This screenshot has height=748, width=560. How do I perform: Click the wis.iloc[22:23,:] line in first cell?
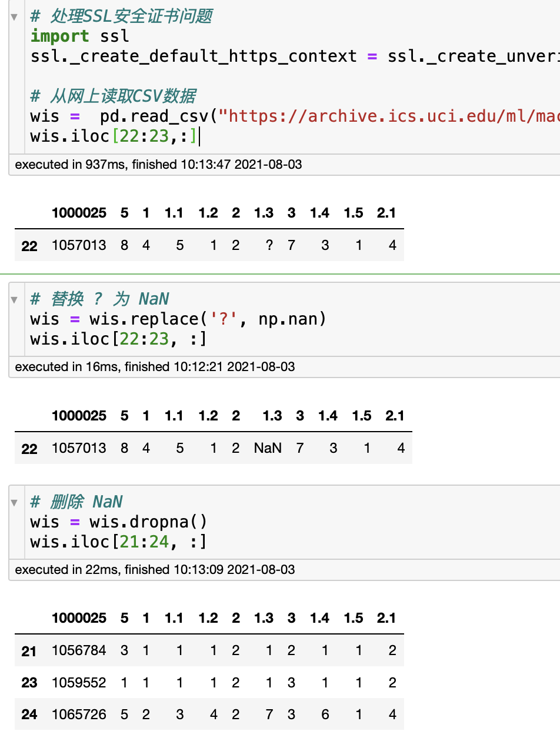tap(115, 136)
